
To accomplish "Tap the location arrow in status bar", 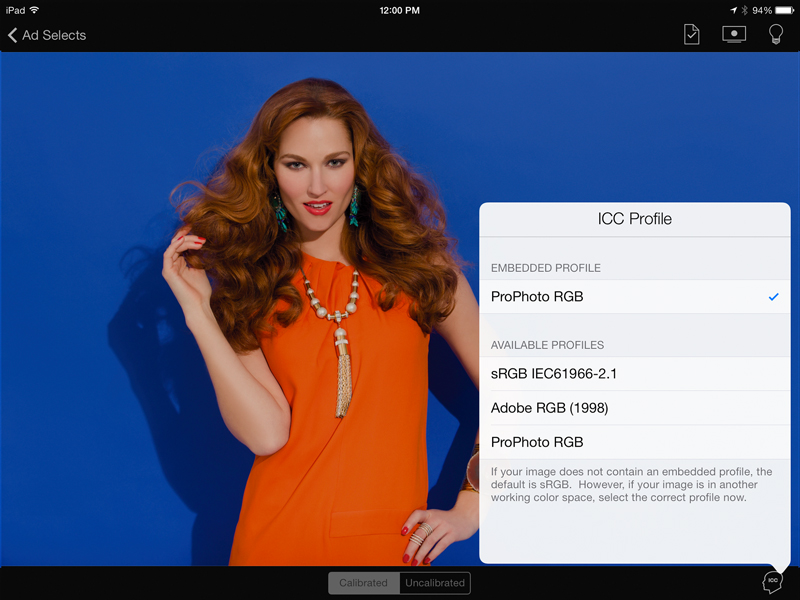I will pos(733,10).
